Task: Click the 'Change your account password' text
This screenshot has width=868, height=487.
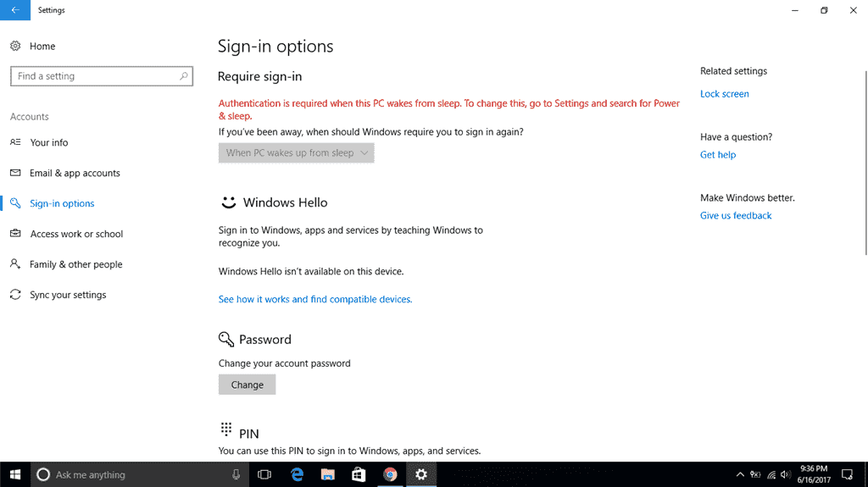Action: [285, 363]
